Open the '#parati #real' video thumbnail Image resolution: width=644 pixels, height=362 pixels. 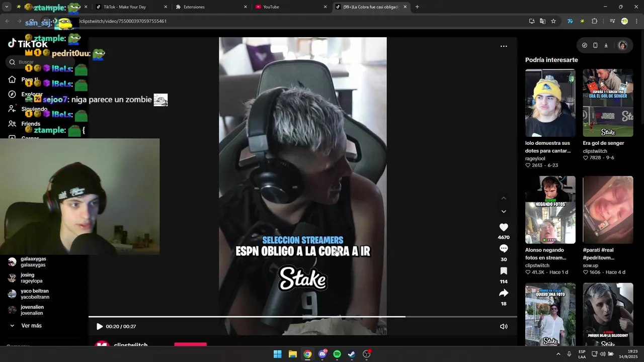coord(608,210)
